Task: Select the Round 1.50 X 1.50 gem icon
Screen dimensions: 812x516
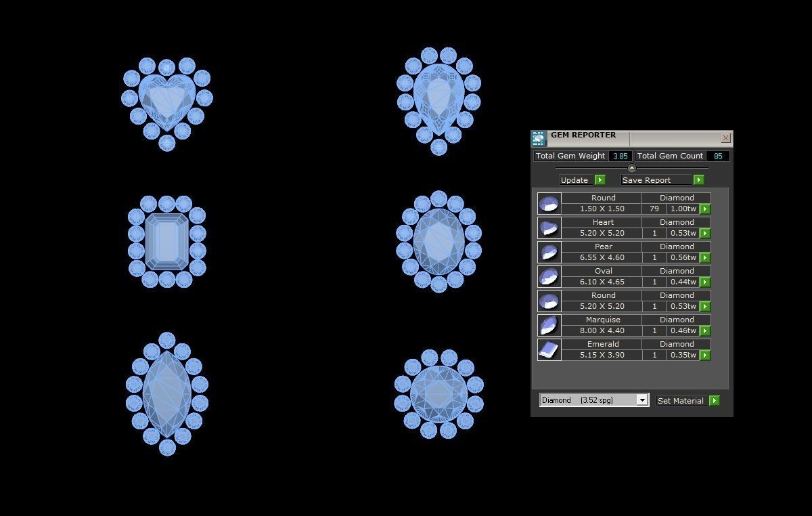Action: point(549,203)
